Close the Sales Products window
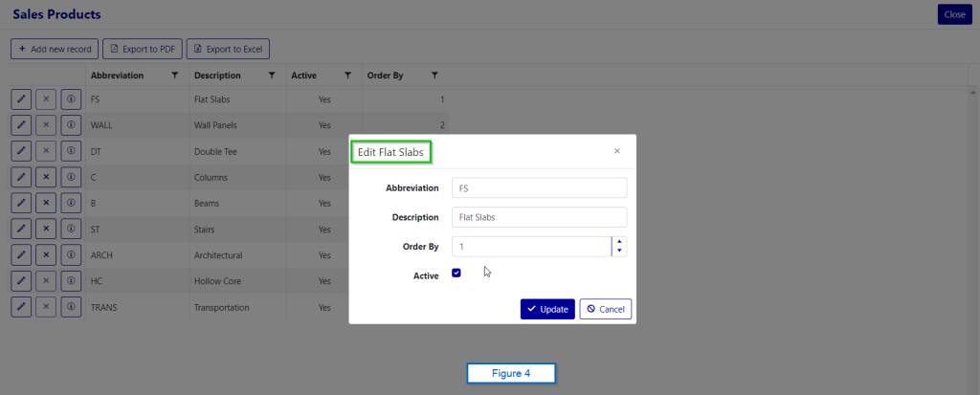Screen dimensions: 980x395 pos(955,14)
